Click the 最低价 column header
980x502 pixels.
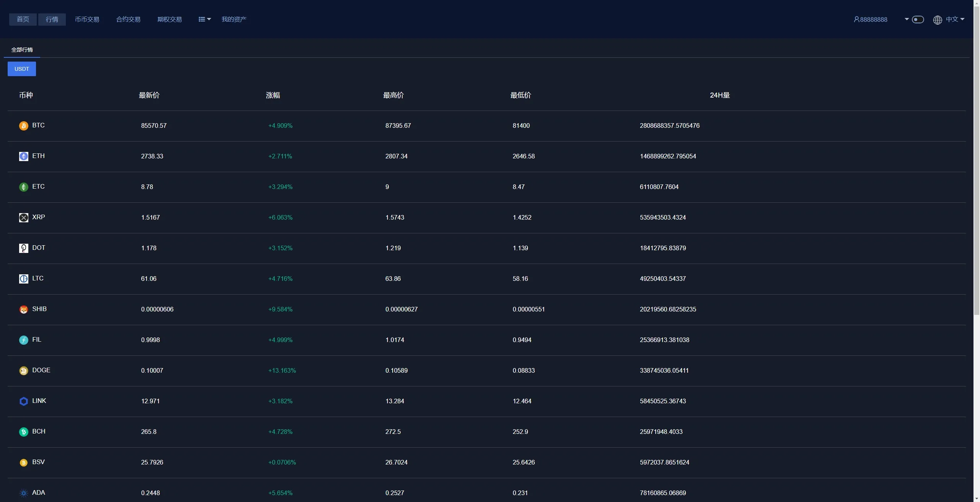(x=521, y=95)
